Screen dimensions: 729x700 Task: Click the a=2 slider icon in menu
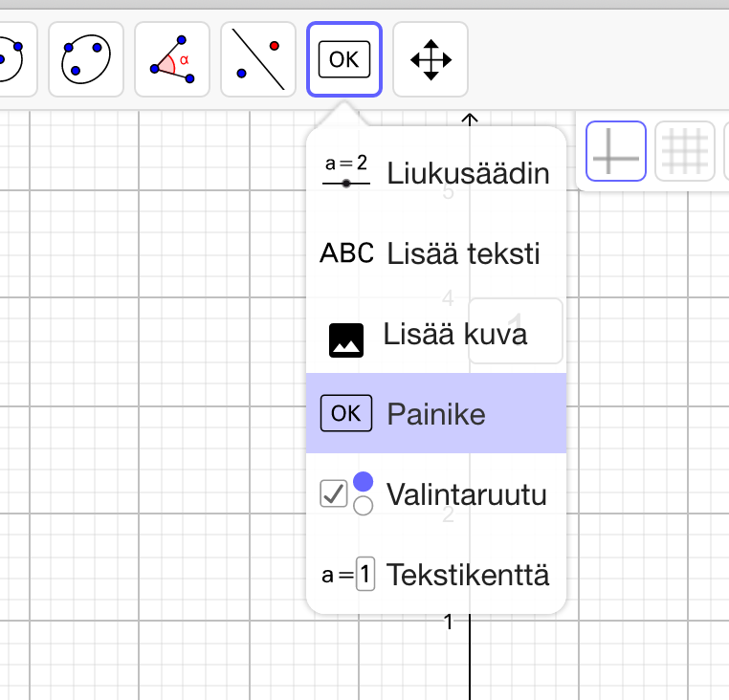(346, 170)
